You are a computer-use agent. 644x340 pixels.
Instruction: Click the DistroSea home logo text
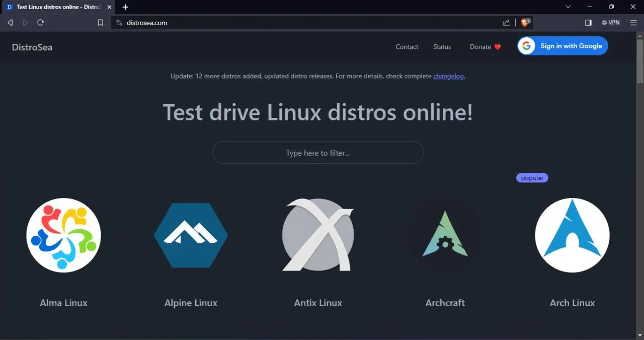point(32,47)
